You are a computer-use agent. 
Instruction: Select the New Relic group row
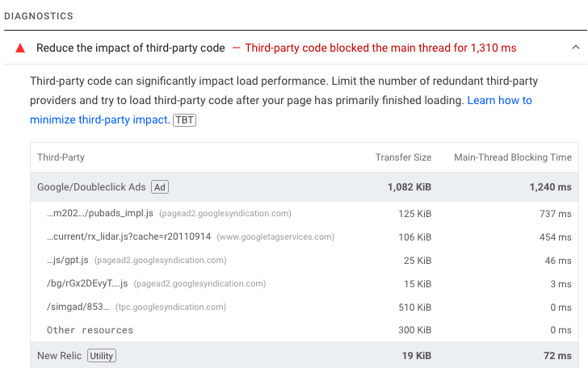click(59, 356)
